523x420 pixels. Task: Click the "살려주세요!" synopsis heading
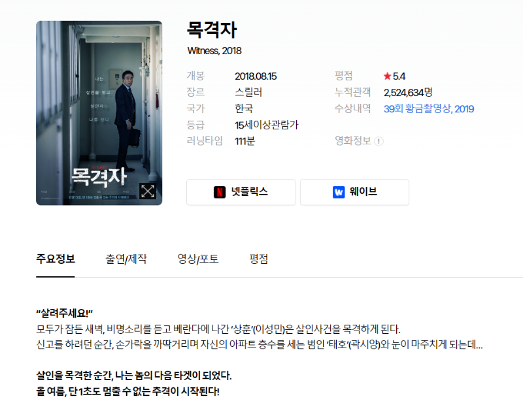pos(64,314)
